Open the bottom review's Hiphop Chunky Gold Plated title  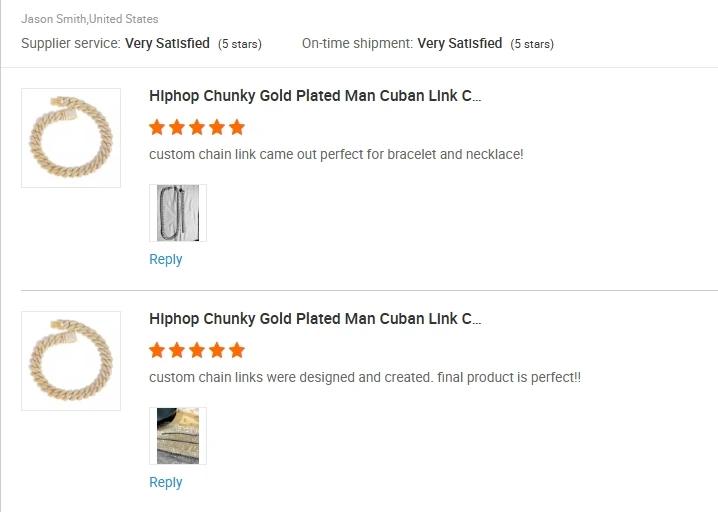(315, 320)
